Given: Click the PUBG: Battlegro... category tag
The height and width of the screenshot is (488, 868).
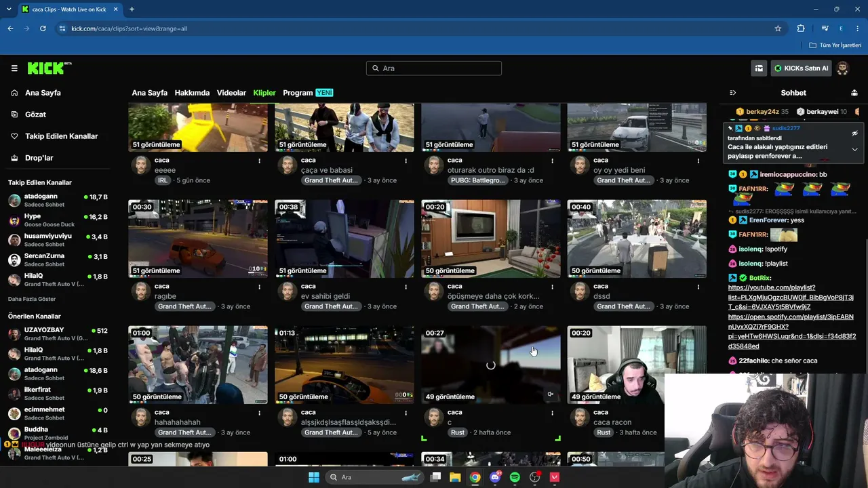Looking at the screenshot, I should 477,180.
